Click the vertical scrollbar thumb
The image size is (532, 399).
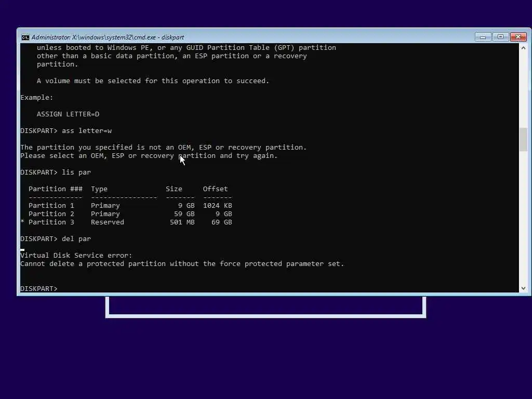[523, 139]
